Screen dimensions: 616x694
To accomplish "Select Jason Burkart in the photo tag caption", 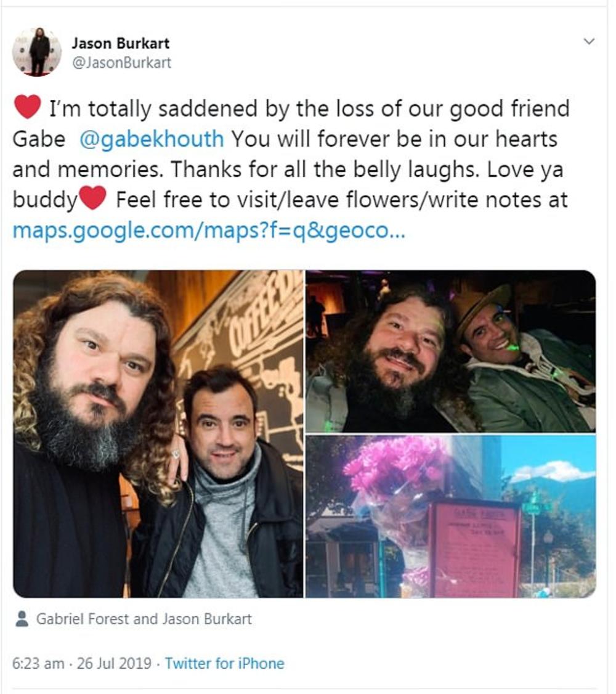I will coord(206,619).
